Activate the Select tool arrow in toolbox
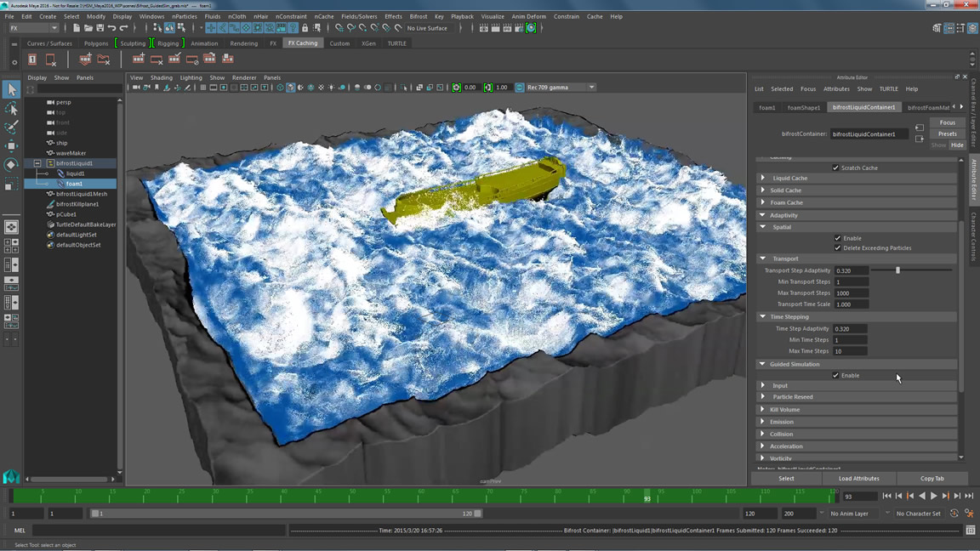Viewport: 980px width, 551px height. tap(11, 90)
